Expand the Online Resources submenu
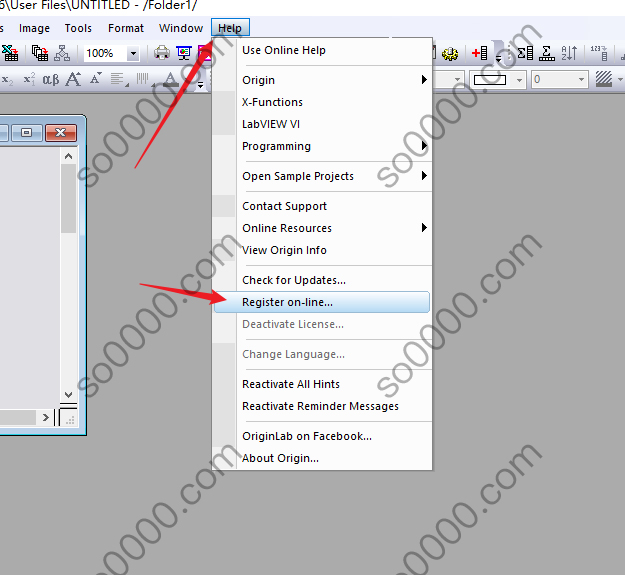This screenshot has height=575, width=625. click(334, 228)
